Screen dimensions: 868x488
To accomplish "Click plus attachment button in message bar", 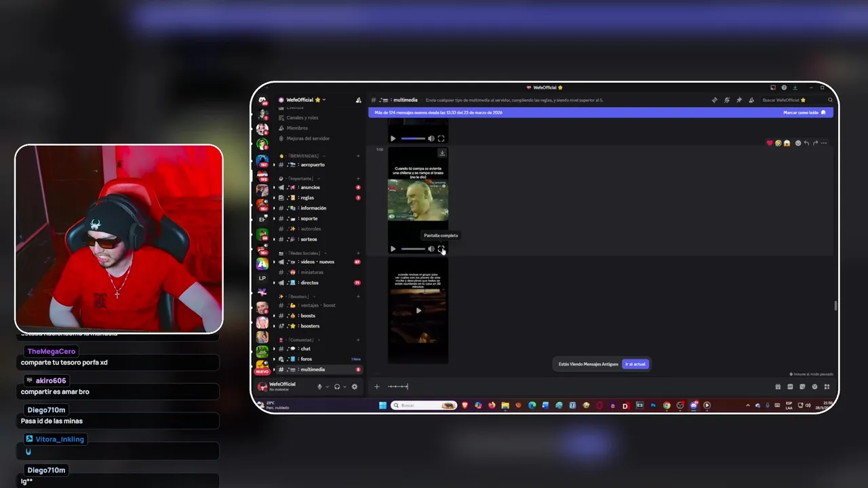I will 377,387.
